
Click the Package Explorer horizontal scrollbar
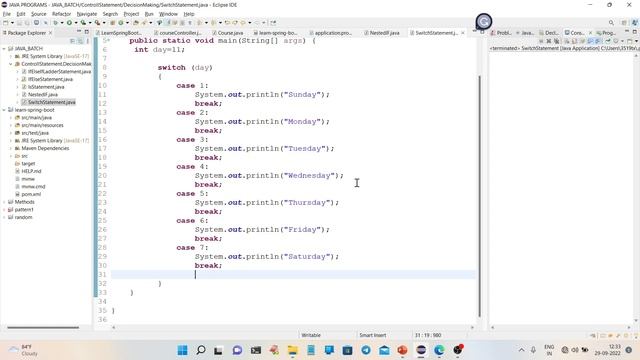[43, 327]
